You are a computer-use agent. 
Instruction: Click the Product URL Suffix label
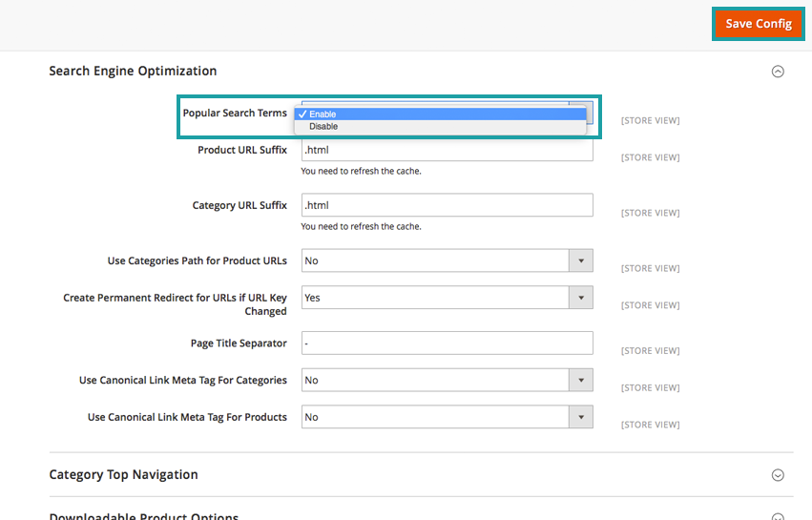242,150
